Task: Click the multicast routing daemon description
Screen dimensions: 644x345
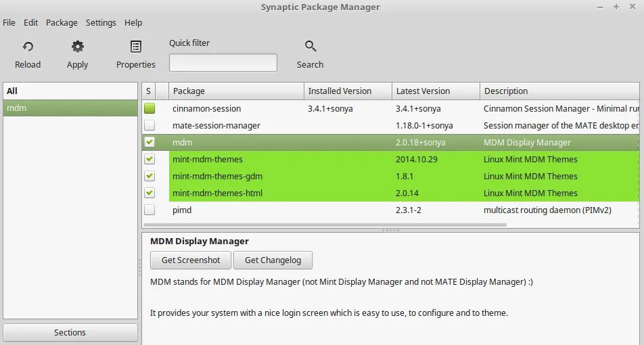Action: pyautogui.click(x=547, y=210)
